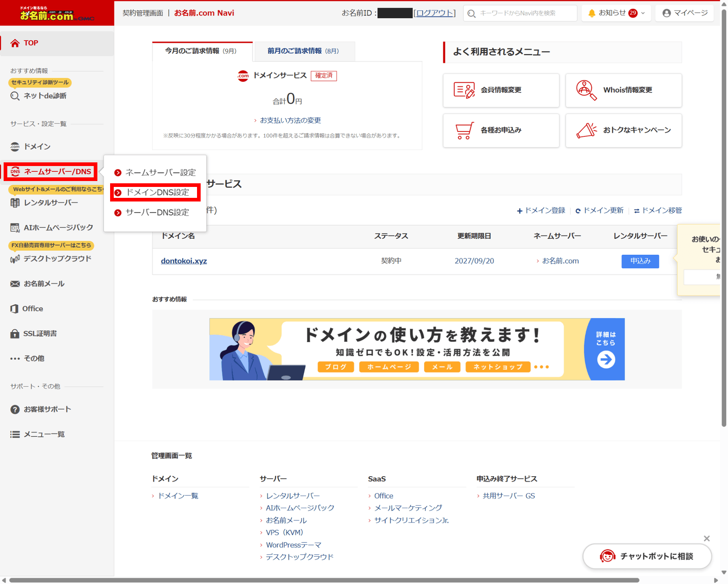
Task: Open マイページ account button
Action: click(685, 13)
